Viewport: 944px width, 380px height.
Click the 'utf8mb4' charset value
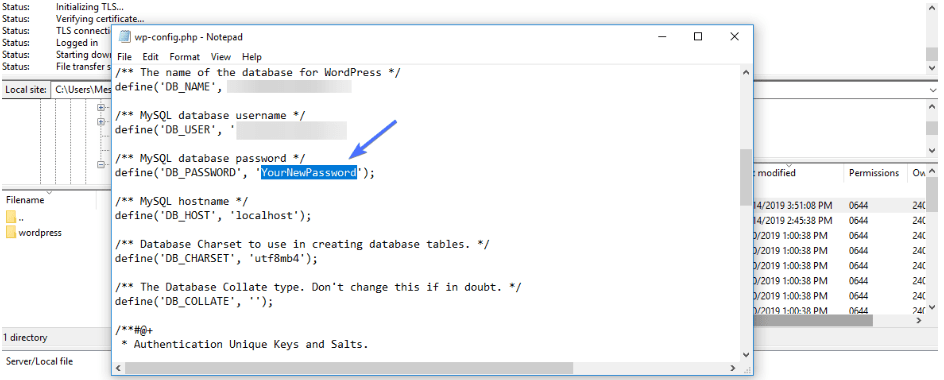tap(277, 259)
